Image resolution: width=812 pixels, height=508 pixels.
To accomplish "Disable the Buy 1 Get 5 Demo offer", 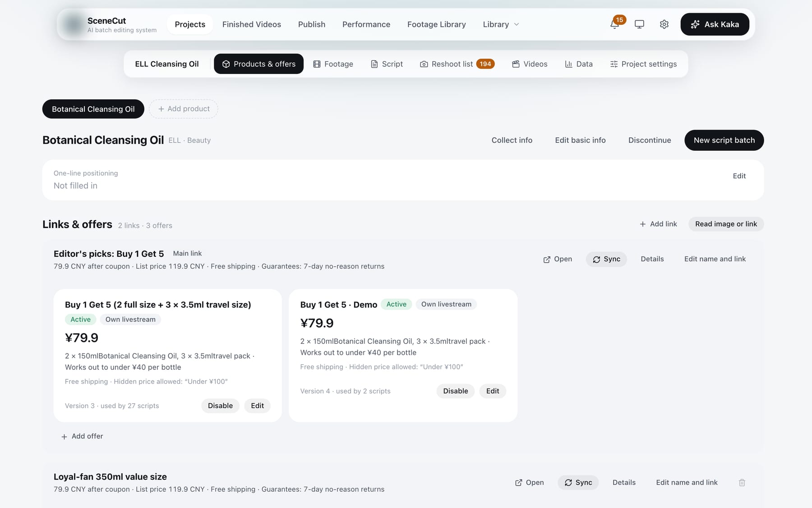I will coord(456,391).
